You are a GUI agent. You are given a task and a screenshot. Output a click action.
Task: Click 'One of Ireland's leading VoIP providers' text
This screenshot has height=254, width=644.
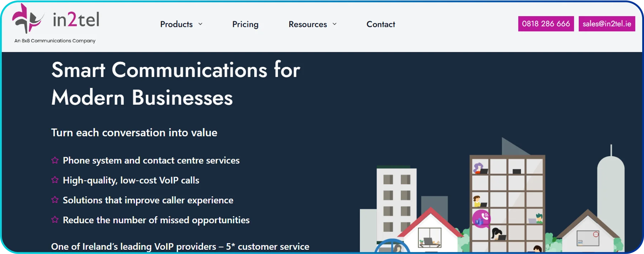(134, 246)
